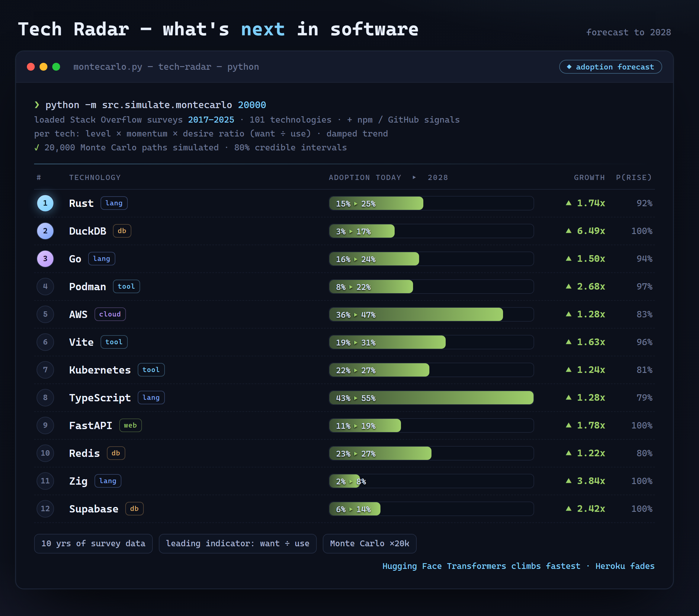
Task: Click the green maximize dot in title bar
Action: pyautogui.click(x=56, y=67)
